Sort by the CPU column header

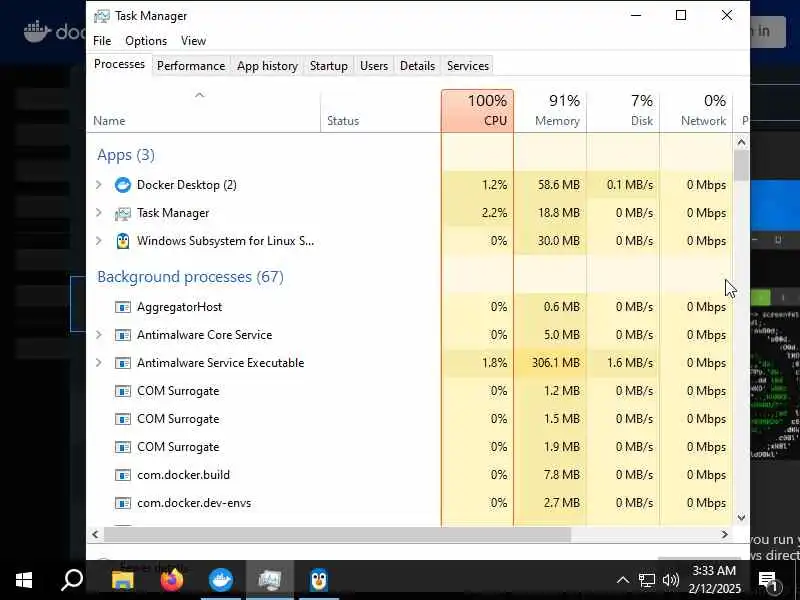478,111
